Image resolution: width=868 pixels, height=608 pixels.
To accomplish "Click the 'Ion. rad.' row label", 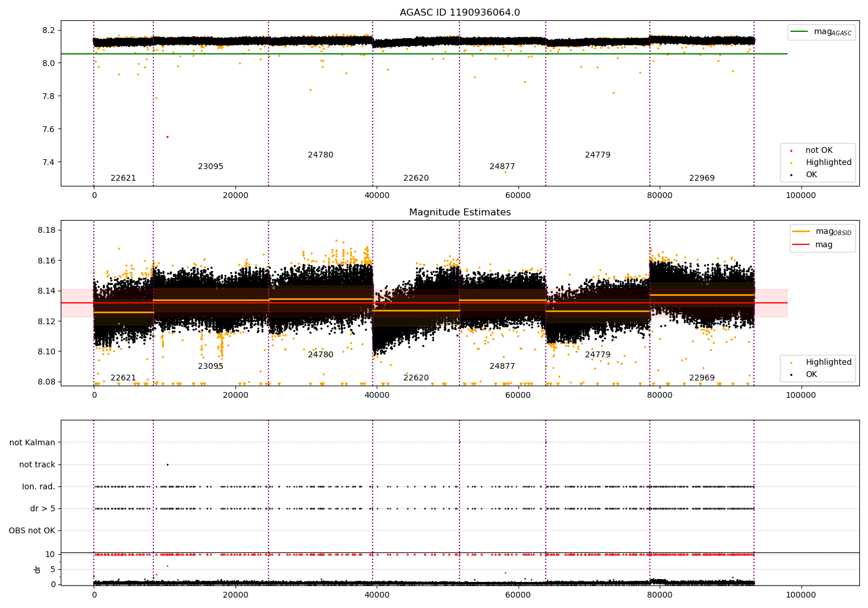I will point(39,487).
